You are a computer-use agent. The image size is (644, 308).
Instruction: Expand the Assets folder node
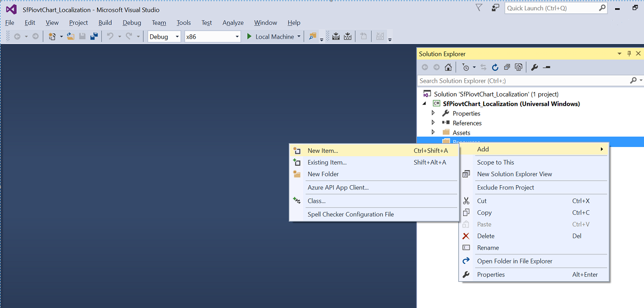pos(434,133)
